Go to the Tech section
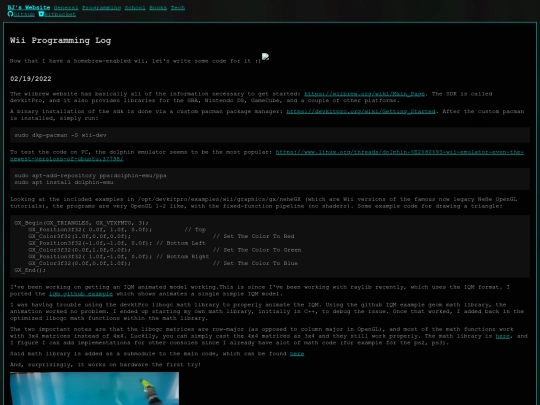This screenshot has width=540, height=405. click(178, 8)
